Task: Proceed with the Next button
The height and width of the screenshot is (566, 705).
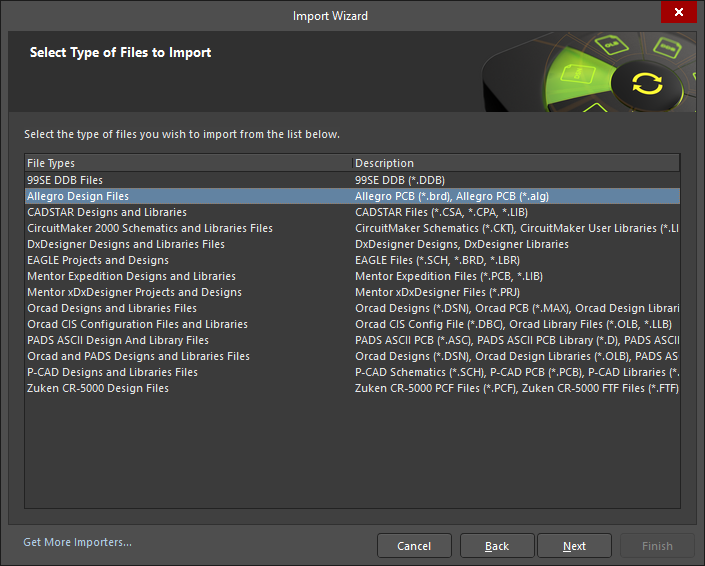Action: (574, 546)
